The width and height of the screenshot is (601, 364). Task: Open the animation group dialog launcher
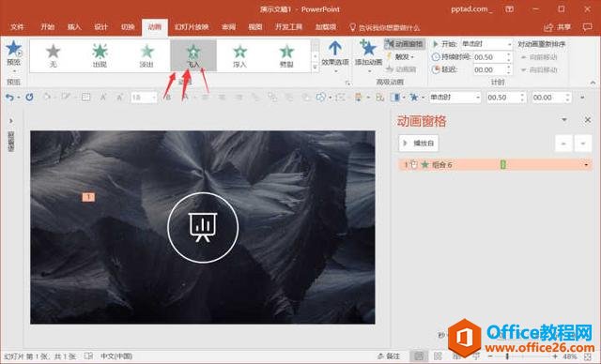pyautogui.click(x=348, y=83)
